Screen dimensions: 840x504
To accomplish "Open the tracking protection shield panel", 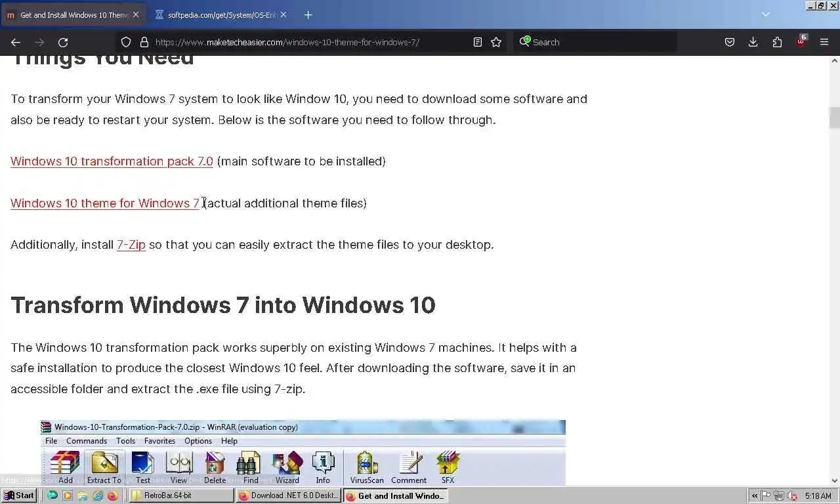I will pos(126,42).
